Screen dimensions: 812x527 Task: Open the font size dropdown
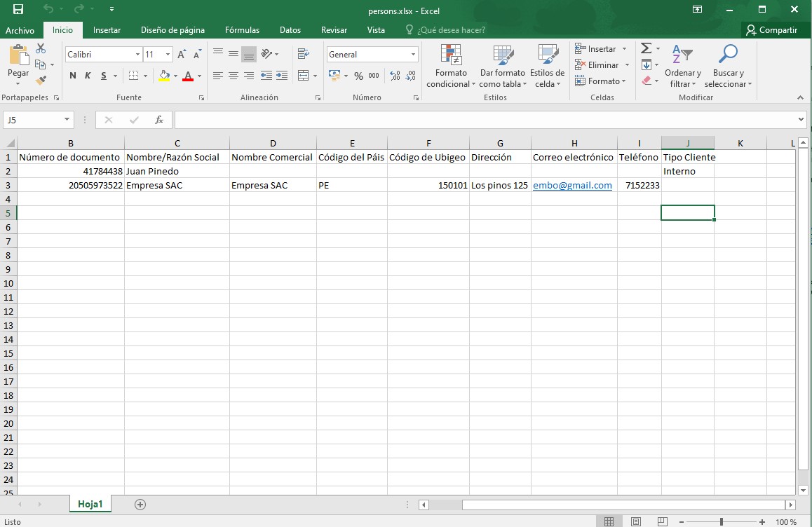pos(168,55)
